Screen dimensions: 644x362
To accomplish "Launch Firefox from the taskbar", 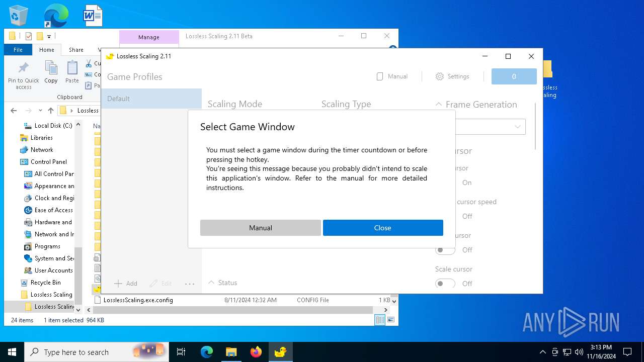I will coord(256,352).
